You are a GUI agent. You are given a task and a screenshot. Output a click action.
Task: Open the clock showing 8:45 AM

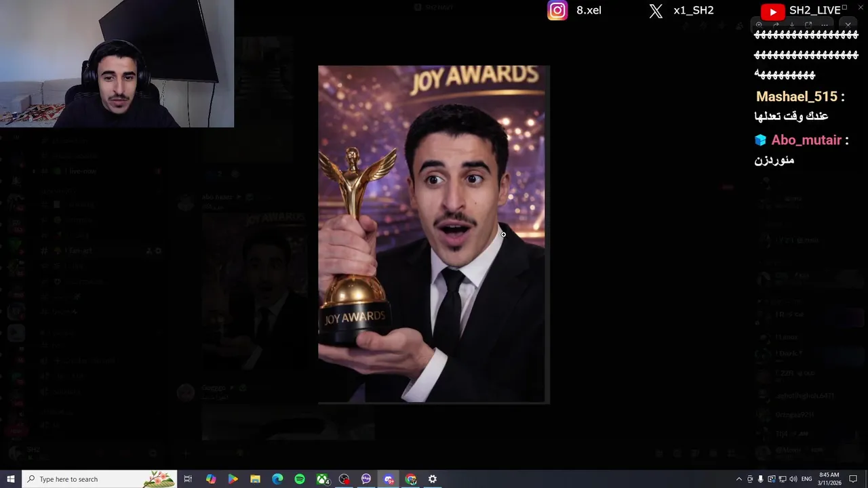[x=829, y=479]
